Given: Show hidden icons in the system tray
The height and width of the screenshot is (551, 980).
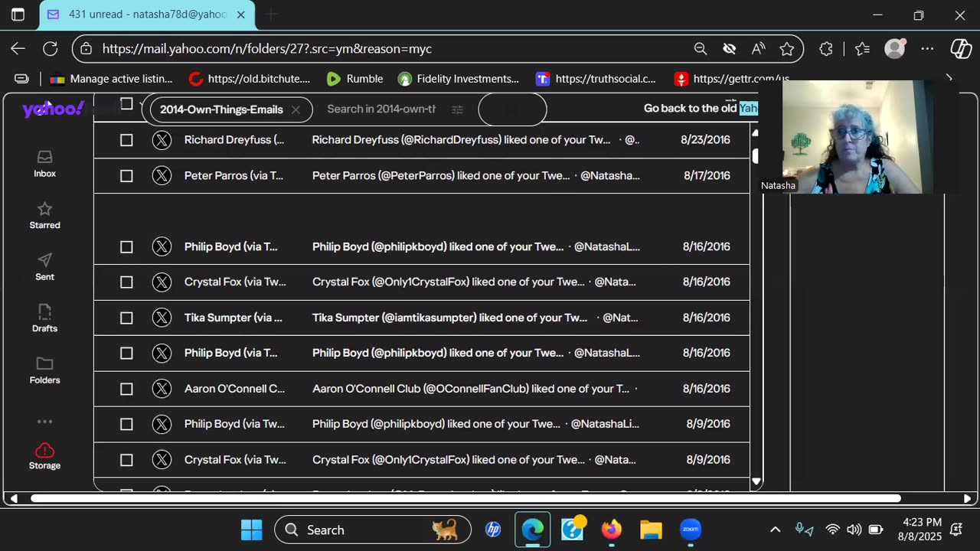Looking at the screenshot, I should click(775, 530).
